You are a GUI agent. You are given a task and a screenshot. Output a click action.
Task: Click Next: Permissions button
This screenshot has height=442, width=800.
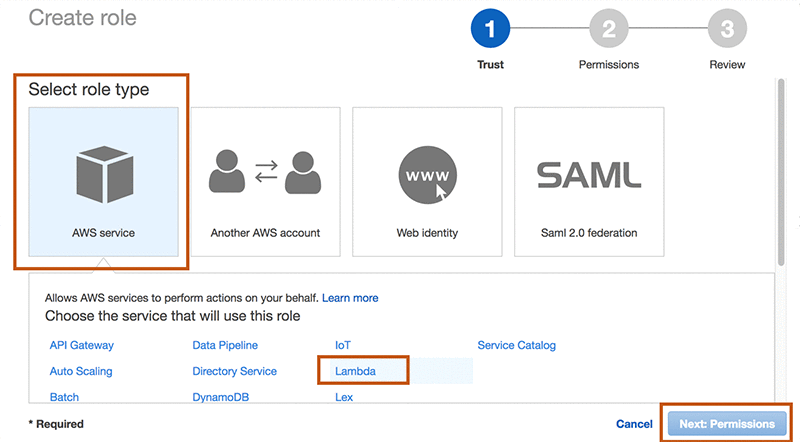coord(727,424)
